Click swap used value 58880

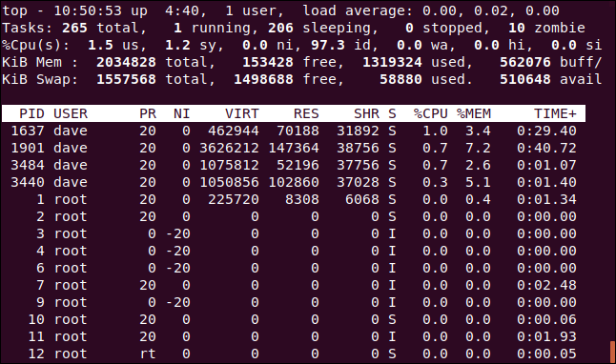click(x=400, y=79)
